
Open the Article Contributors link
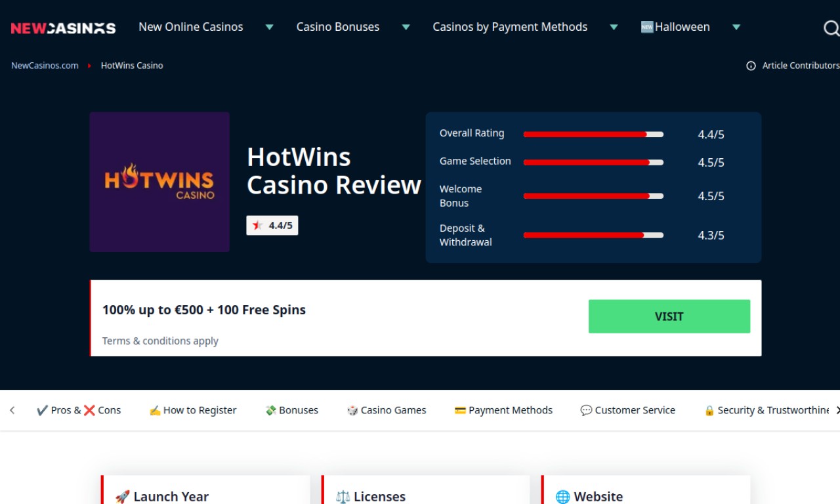tap(801, 66)
